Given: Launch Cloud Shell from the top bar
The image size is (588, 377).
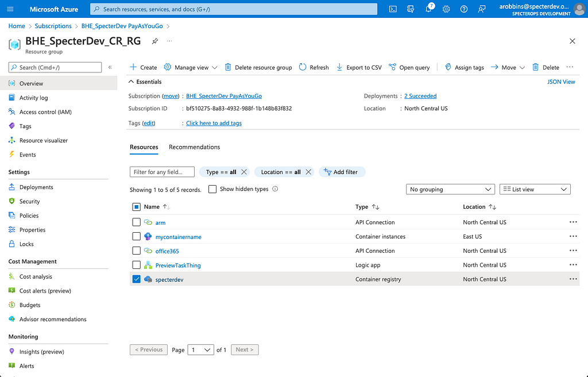Looking at the screenshot, I should [393, 9].
